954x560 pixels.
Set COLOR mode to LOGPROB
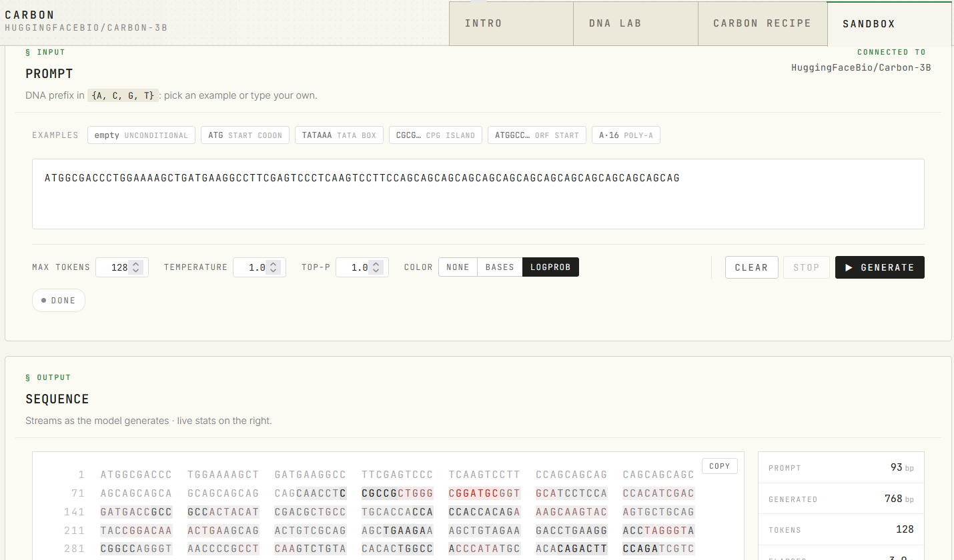pos(550,267)
